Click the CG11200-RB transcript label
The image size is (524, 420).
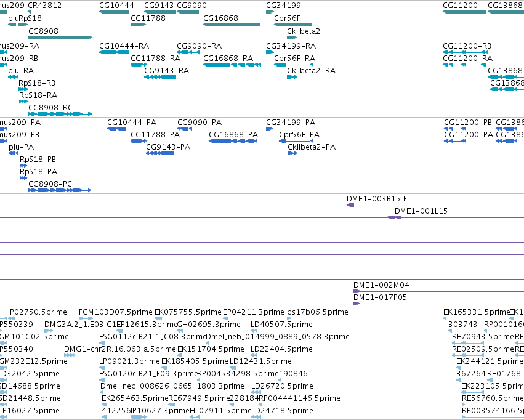(x=467, y=46)
